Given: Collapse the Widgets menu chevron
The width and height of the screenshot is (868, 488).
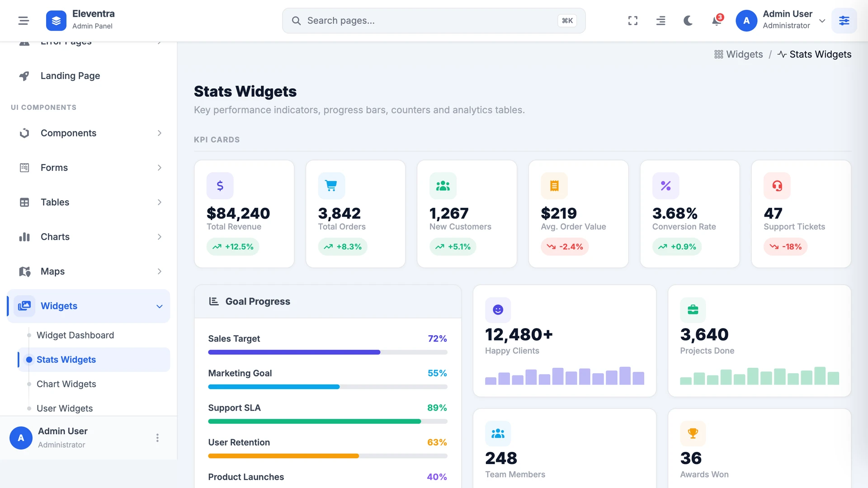Looking at the screenshot, I should tap(159, 306).
